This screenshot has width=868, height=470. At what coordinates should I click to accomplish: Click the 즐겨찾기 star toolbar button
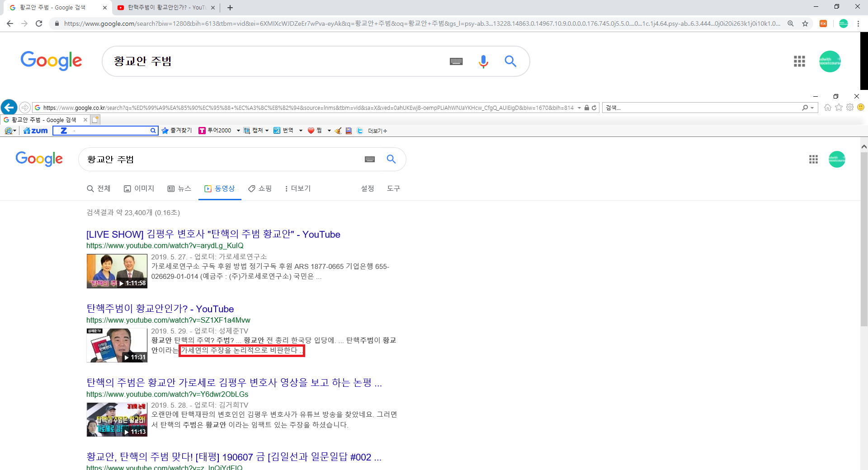click(177, 131)
